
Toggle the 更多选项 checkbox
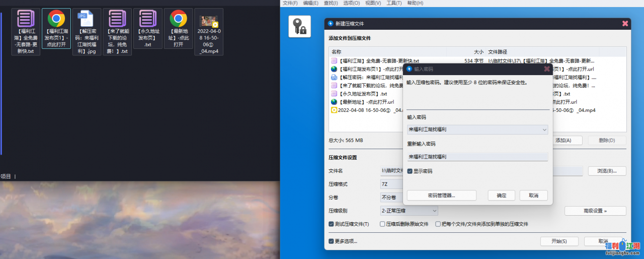[331, 241]
